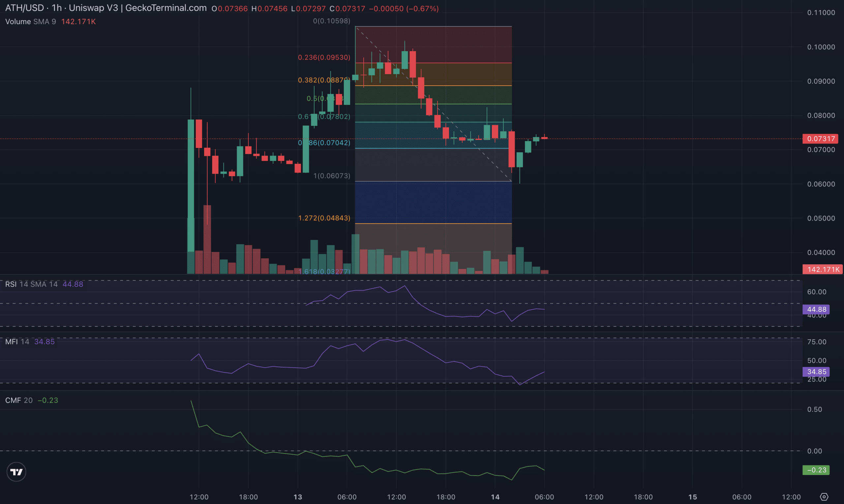Select the RSI 14 SMA 14 label
The height and width of the screenshot is (504, 844).
click(x=31, y=284)
